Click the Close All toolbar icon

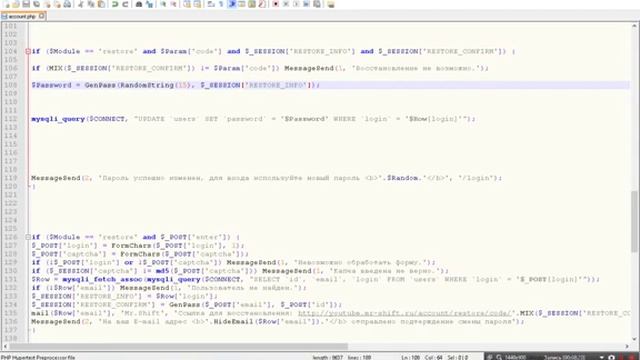[x=57, y=4]
